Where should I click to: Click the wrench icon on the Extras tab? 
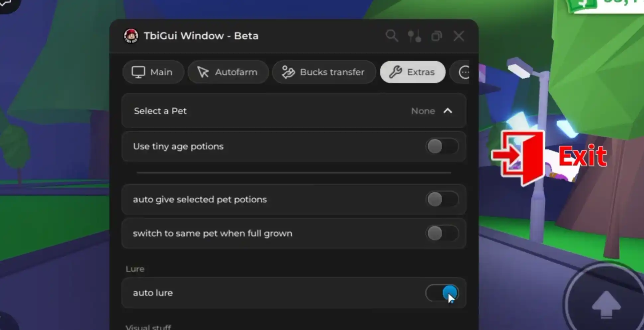[395, 72]
